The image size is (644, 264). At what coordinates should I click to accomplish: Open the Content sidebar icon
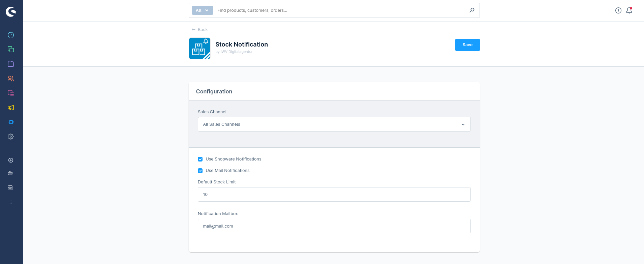coord(11,93)
